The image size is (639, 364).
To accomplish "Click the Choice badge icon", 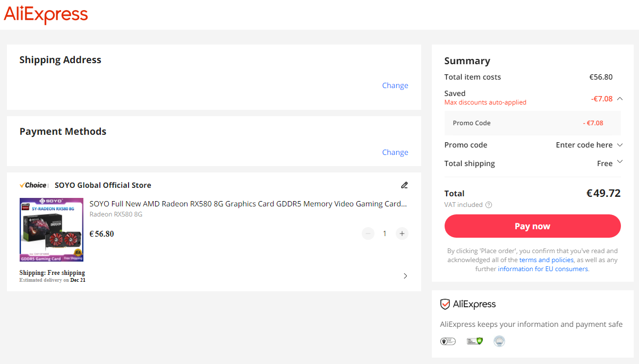I will click(x=33, y=185).
